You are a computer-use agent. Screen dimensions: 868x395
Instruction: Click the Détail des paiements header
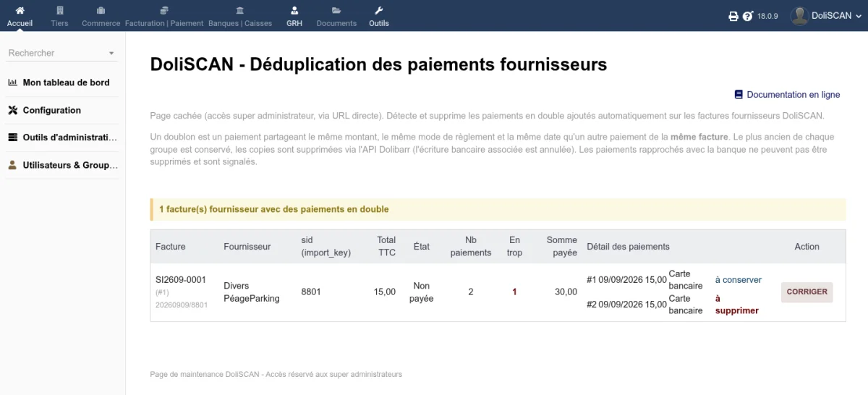(628, 247)
